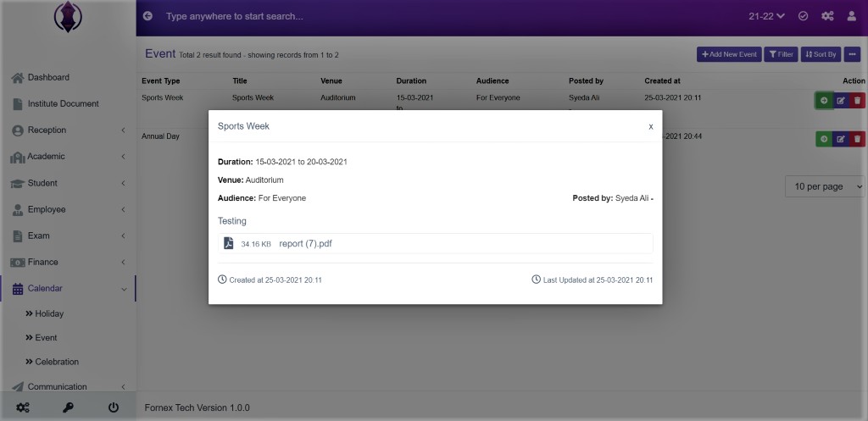Click the application logo at the top left
This screenshot has width=868, height=421.
point(68,16)
